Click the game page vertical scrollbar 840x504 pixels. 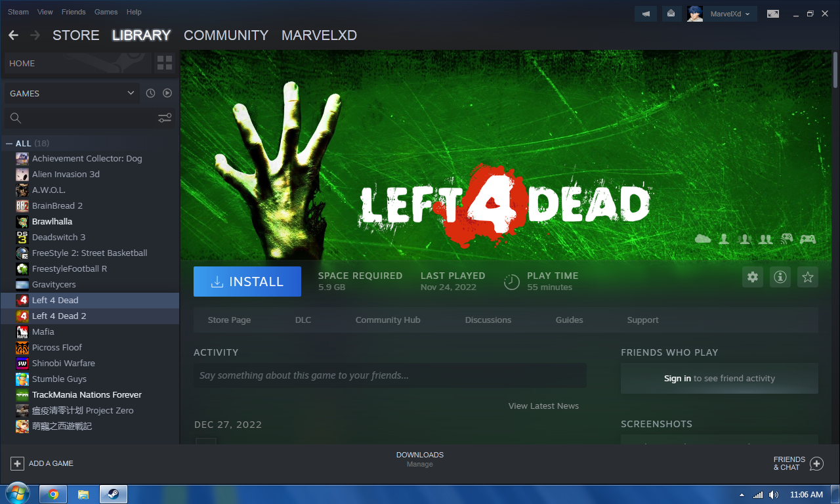tap(835, 69)
